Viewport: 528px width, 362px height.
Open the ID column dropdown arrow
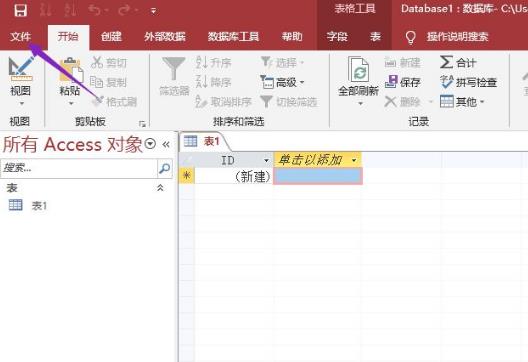click(x=266, y=161)
